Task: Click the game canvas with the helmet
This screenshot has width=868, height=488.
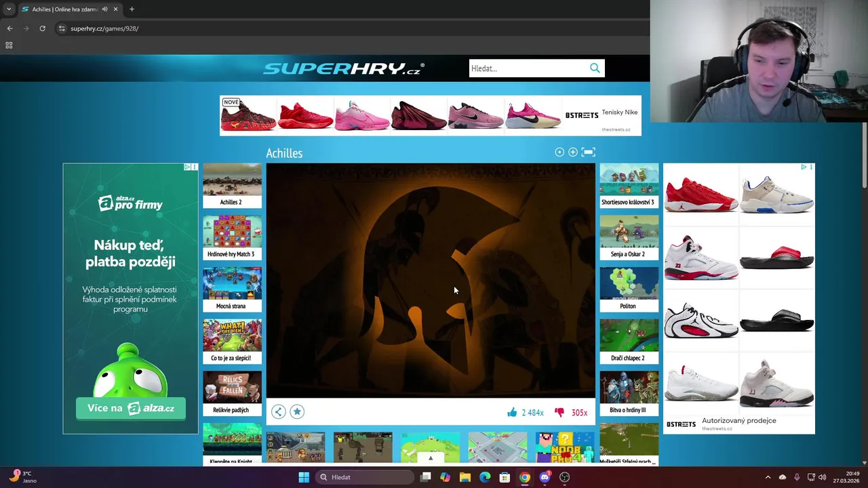Action: coord(431,280)
